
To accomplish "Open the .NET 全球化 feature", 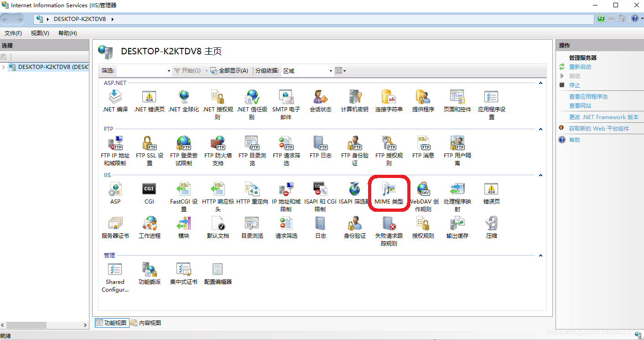I will pos(184,101).
